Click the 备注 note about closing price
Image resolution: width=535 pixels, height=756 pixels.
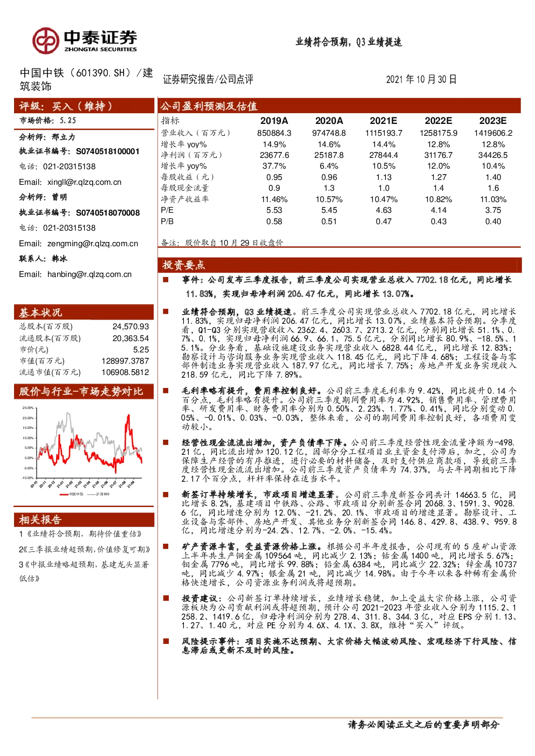(x=222, y=243)
